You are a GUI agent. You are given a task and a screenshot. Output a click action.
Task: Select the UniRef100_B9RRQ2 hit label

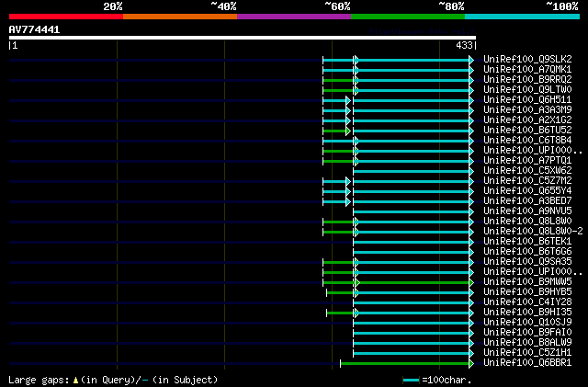[527, 80]
